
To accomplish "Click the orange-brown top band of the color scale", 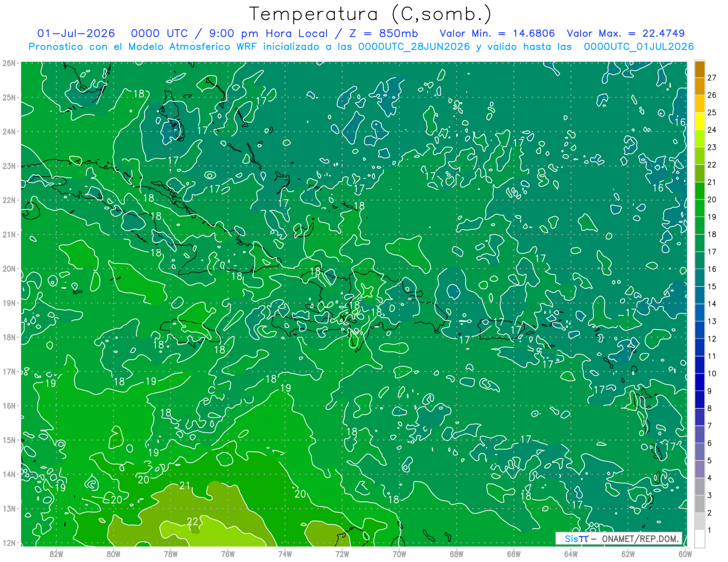I will (699, 69).
